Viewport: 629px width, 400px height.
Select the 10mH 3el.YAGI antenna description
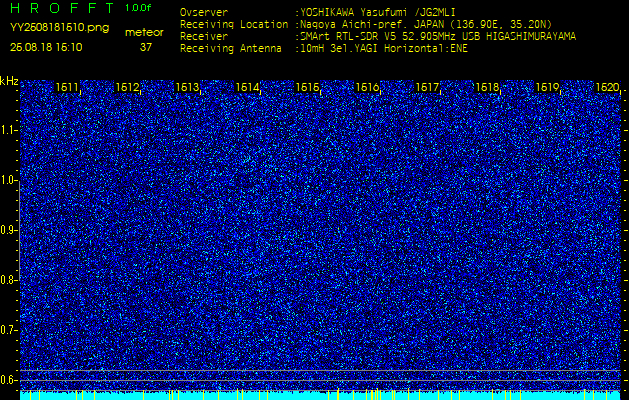383,49
